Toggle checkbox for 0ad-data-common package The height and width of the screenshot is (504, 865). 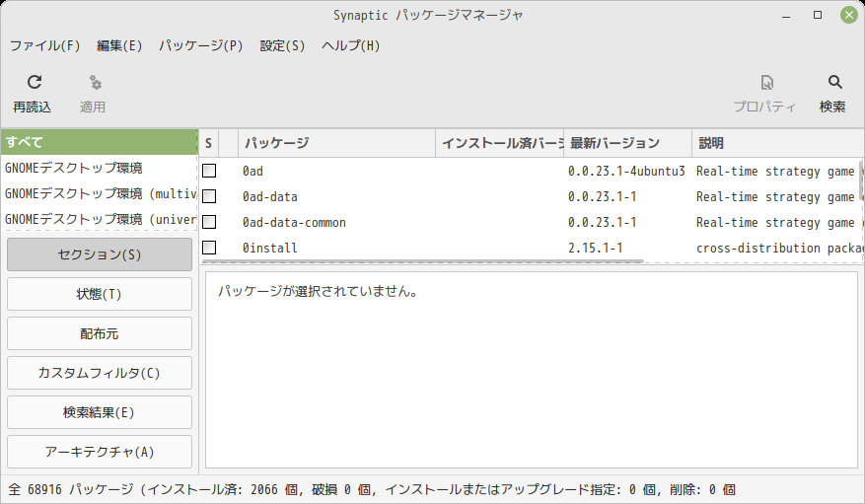(209, 222)
